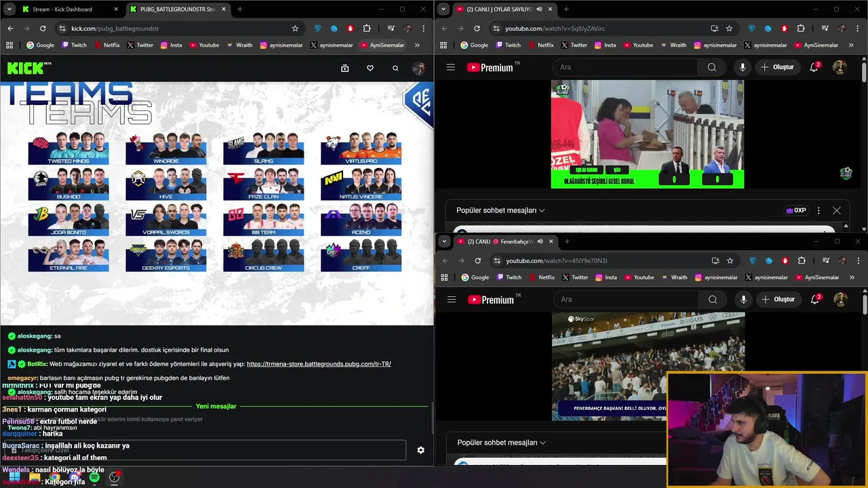Expand Popüler sohbet mesajları in the bottom YouTube window
This screenshot has width=868, height=488.
501,443
